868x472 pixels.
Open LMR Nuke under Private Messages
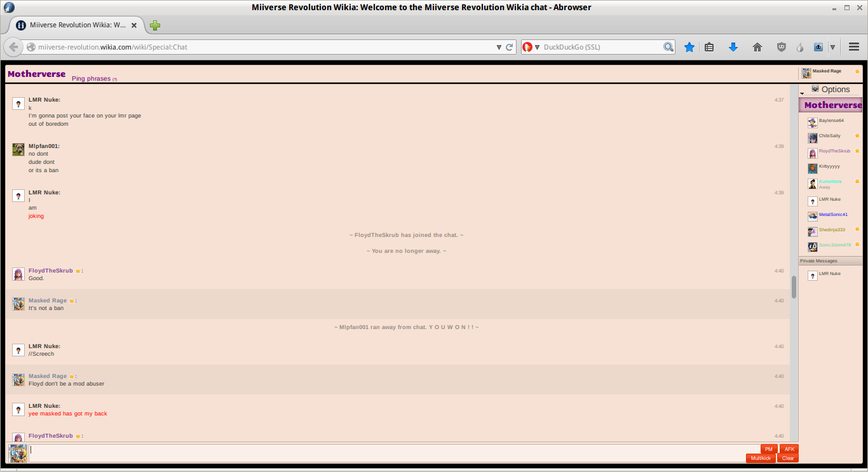[829, 274]
